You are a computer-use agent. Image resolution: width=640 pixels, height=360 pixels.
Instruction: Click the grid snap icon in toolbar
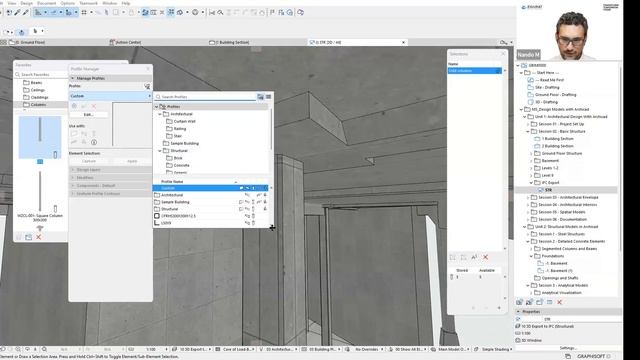pos(84,13)
